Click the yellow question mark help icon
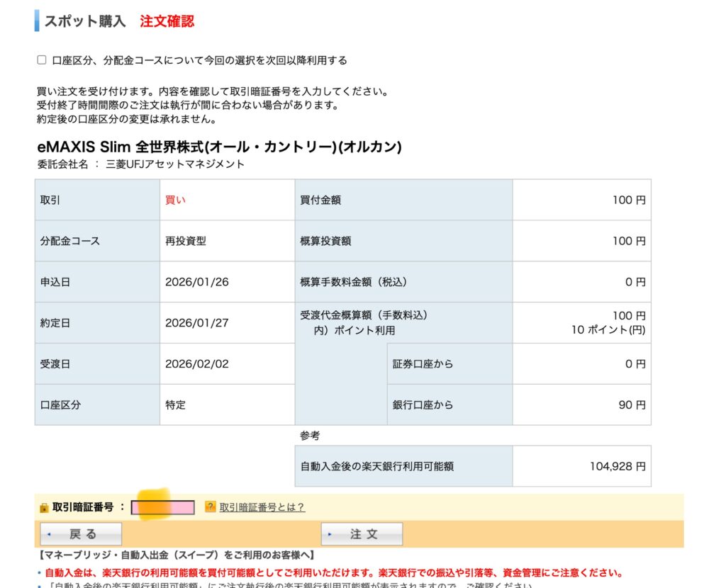 click(210, 507)
